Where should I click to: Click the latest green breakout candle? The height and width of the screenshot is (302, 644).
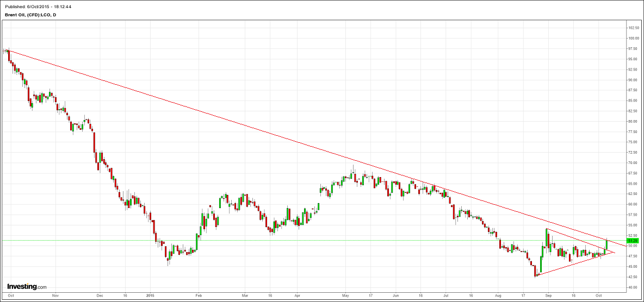[606, 244]
